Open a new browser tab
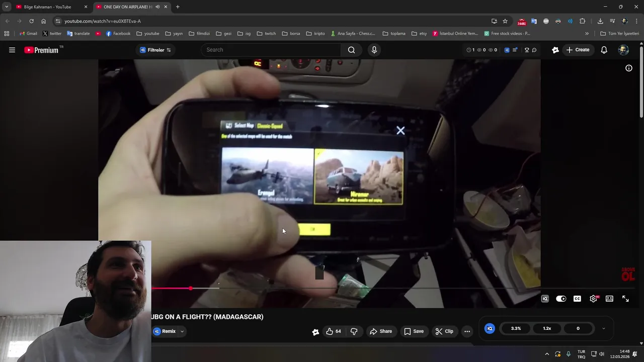This screenshot has width=644, height=362. coord(178,7)
